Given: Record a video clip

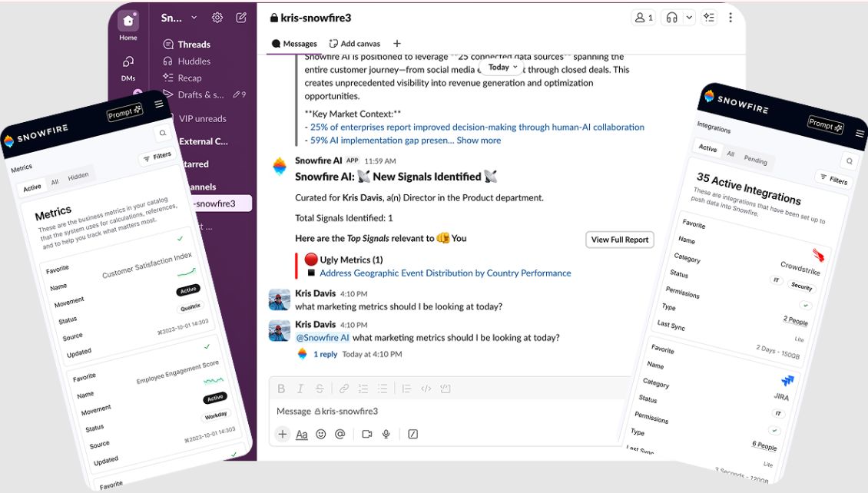Looking at the screenshot, I should [366, 435].
